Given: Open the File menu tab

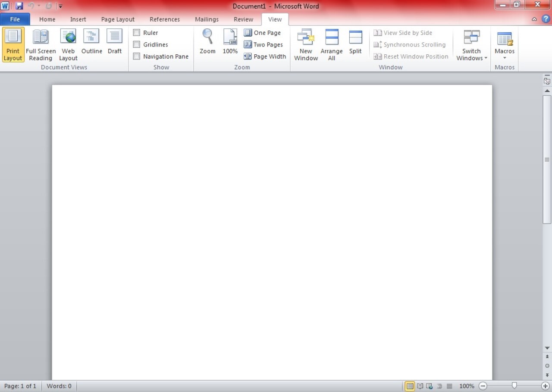Looking at the screenshot, I should click(15, 19).
